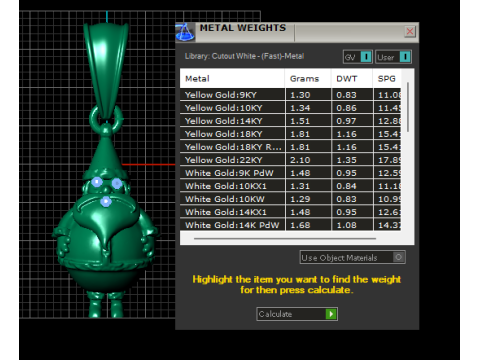The width and height of the screenshot is (480, 360).
Task: Click the jump ring on the pendant
Action: click(106, 118)
